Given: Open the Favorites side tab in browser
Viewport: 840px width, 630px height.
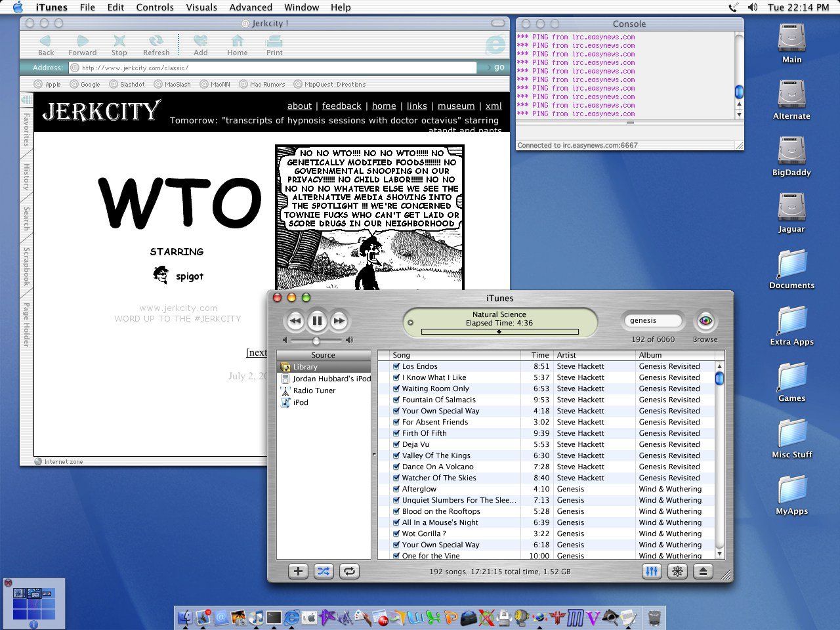Looking at the screenshot, I should pyautogui.click(x=26, y=129).
